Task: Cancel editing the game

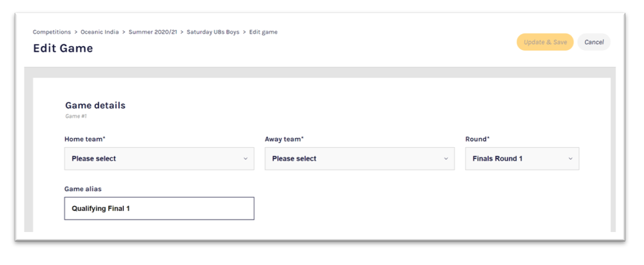Action: (x=594, y=42)
